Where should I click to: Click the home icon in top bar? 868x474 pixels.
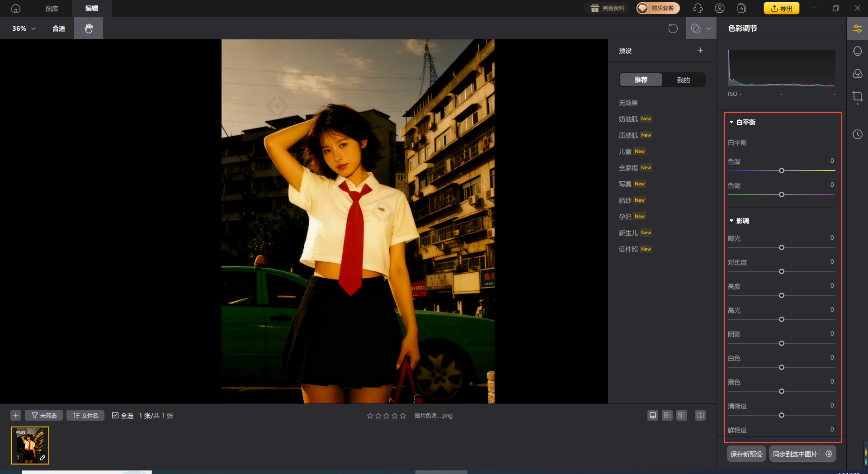[16, 8]
